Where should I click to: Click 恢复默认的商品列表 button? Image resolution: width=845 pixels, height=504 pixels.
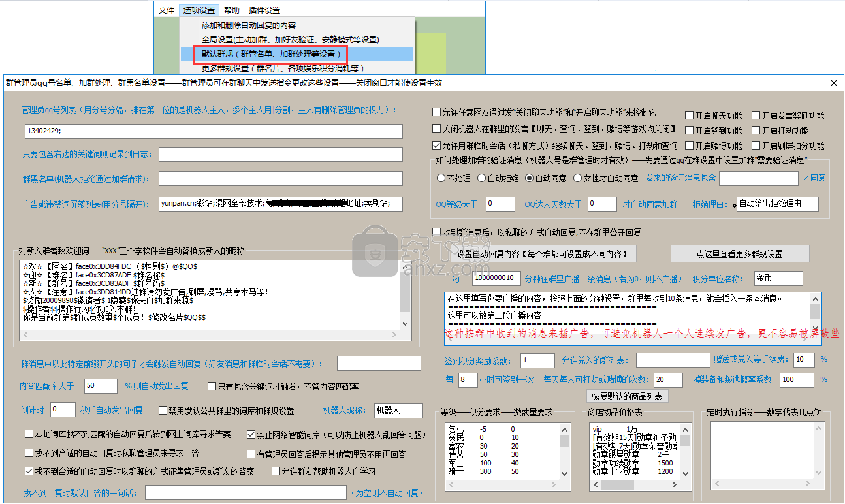pos(627,396)
